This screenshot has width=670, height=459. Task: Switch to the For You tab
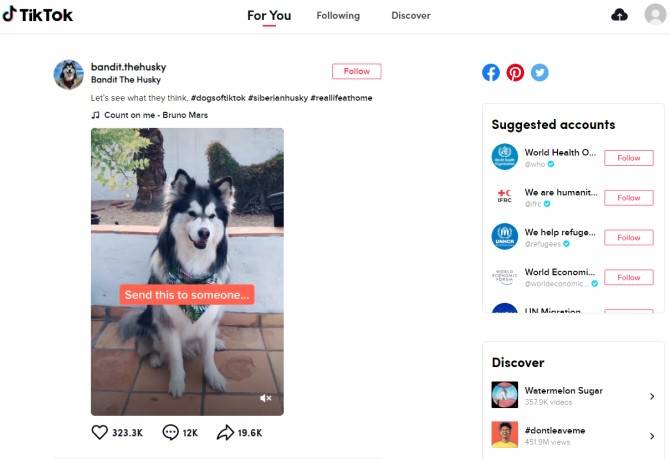coord(269,16)
